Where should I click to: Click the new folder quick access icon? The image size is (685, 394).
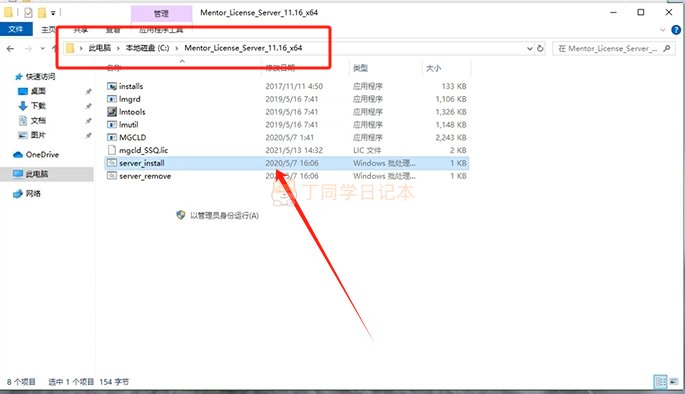(42, 13)
